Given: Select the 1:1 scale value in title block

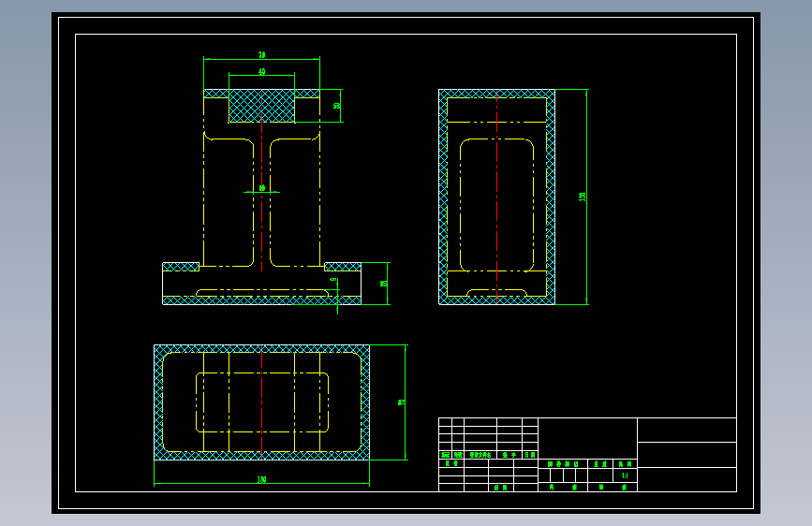Looking at the screenshot, I should [625, 475].
